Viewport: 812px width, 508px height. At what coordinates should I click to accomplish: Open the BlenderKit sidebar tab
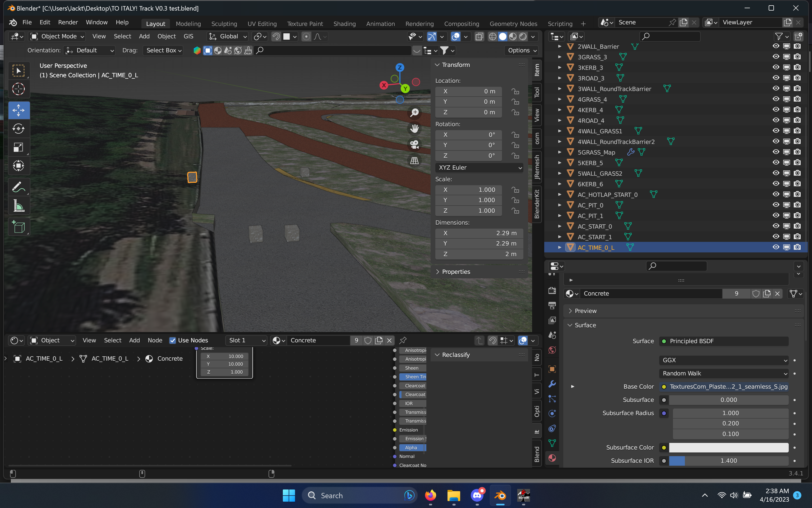pyautogui.click(x=537, y=204)
